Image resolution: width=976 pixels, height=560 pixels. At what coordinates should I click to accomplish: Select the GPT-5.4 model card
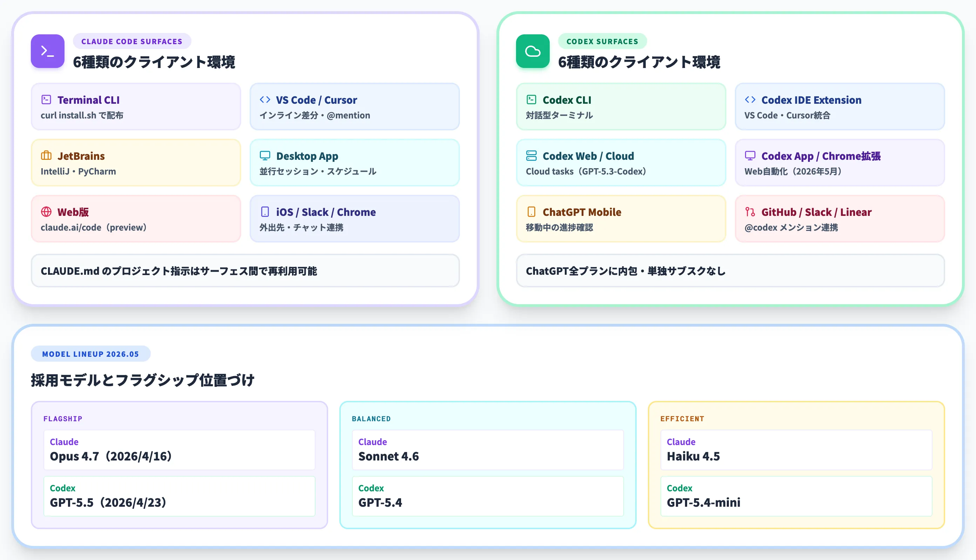pyautogui.click(x=488, y=496)
